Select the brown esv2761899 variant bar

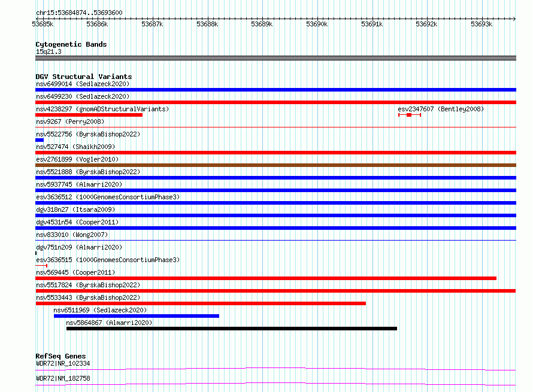click(275, 165)
